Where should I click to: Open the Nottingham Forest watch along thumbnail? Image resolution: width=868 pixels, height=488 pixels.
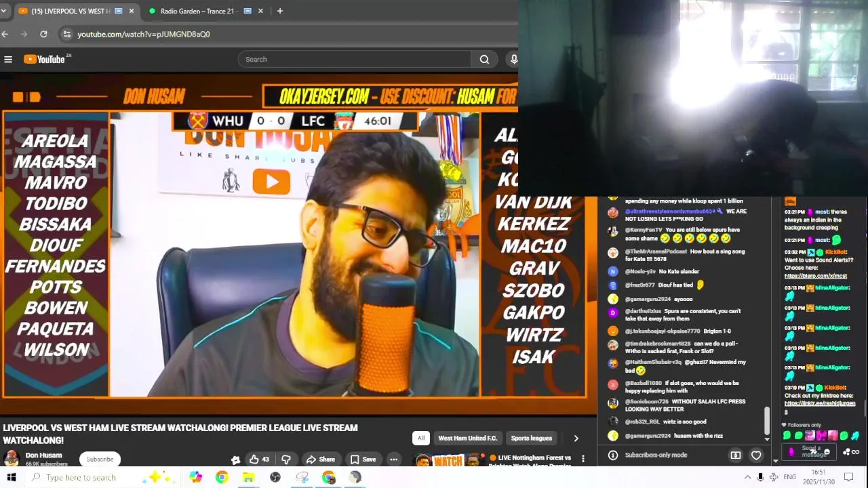[x=448, y=460]
